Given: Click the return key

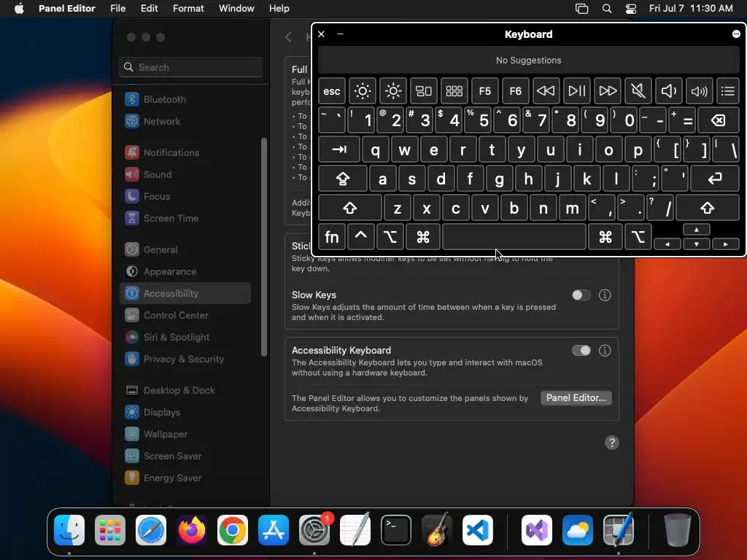Looking at the screenshot, I should [715, 179].
